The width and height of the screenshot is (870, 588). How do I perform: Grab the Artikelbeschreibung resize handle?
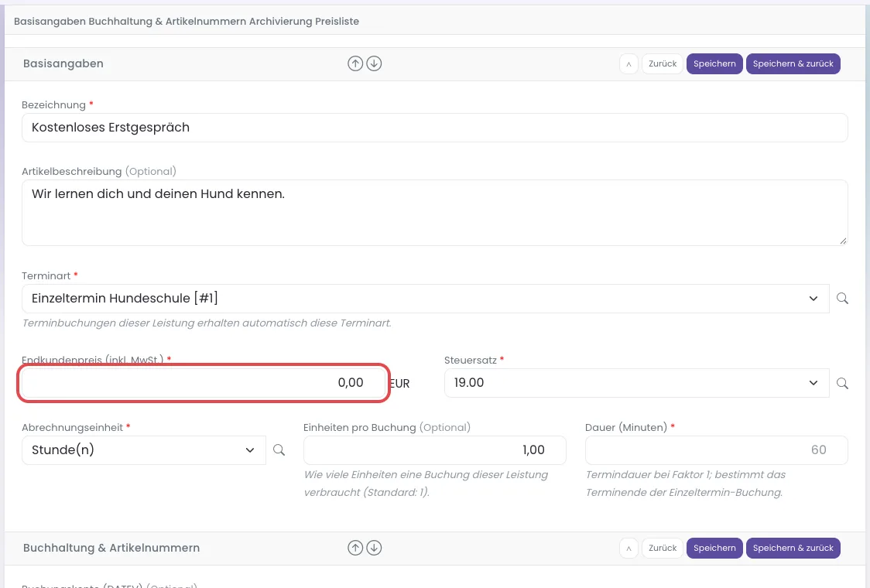843,241
